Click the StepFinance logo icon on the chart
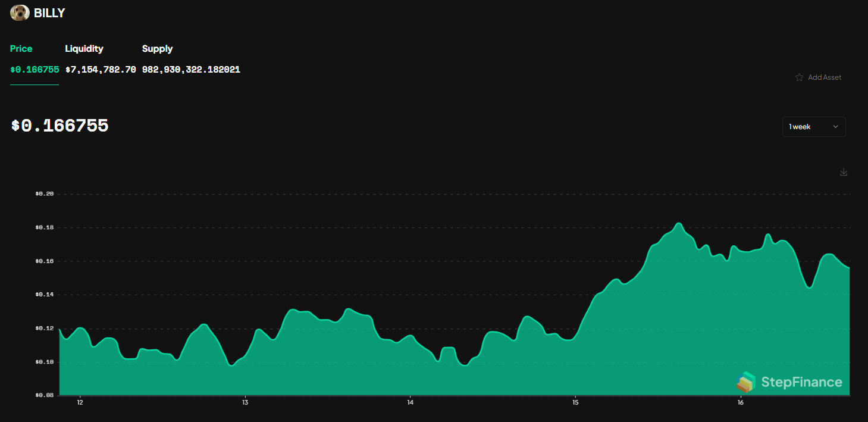The width and height of the screenshot is (868, 422). [x=747, y=383]
